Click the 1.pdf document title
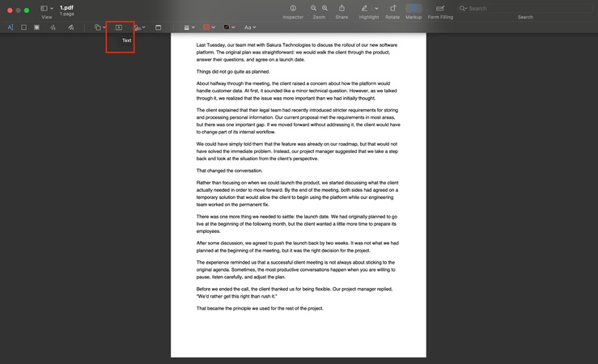The width and height of the screenshot is (598, 364). point(66,7)
